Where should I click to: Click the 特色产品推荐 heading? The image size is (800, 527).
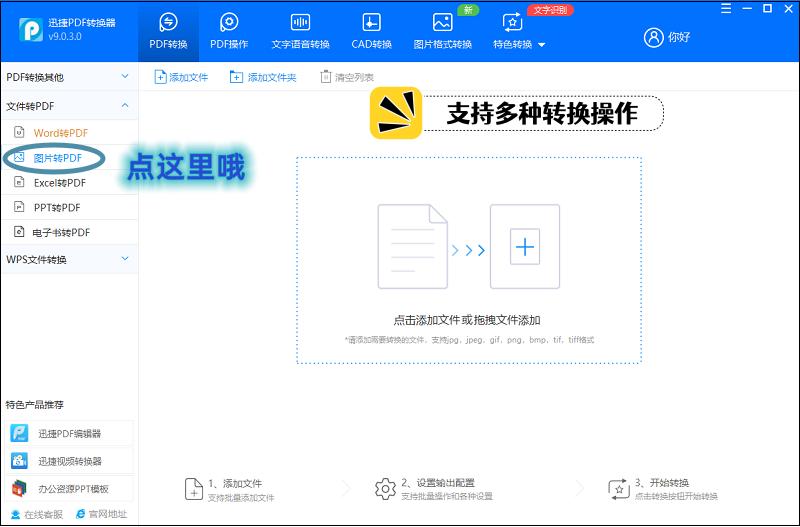(35, 405)
